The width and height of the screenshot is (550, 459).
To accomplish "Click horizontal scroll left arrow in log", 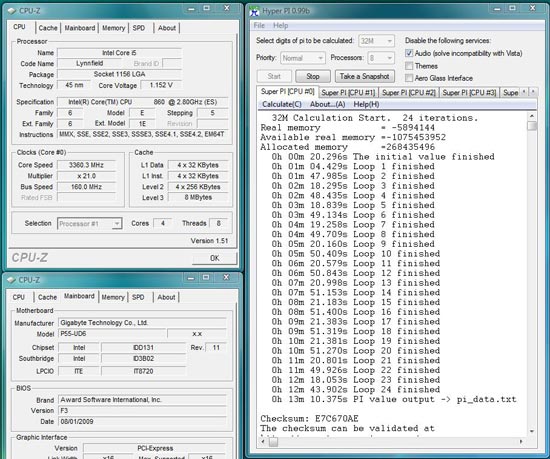I will [263, 441].
